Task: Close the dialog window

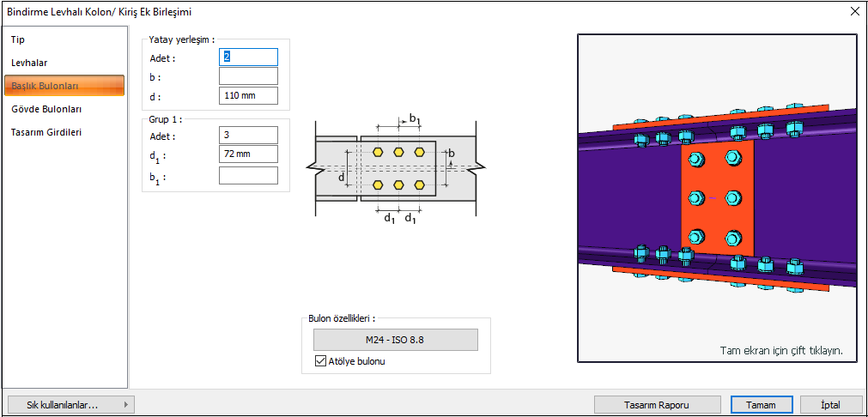Action: [854, 11]
